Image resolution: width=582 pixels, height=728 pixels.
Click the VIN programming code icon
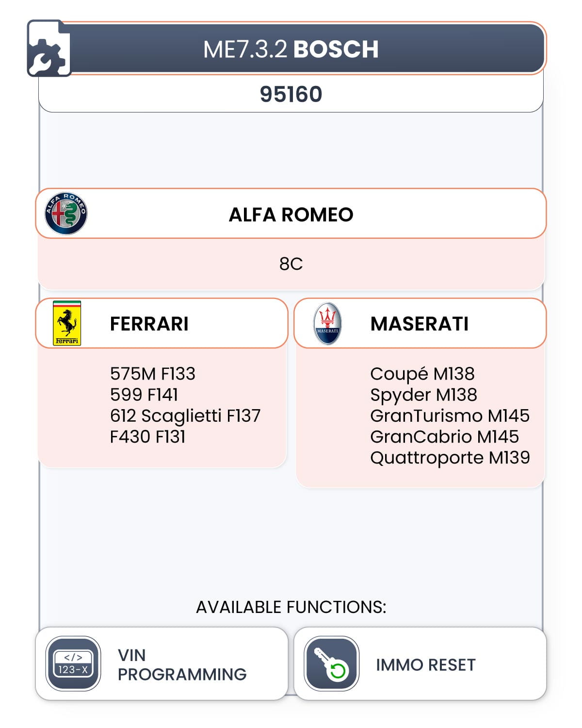click(73, 663)
